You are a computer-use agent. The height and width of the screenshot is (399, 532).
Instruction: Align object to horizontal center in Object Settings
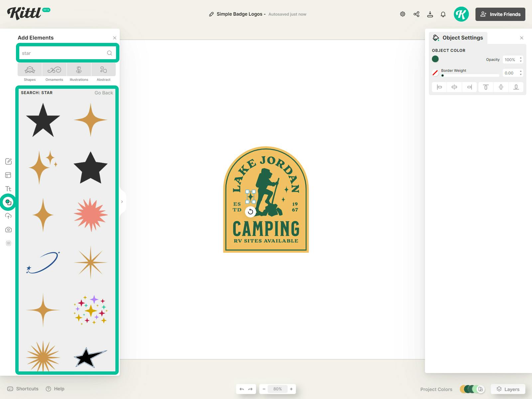454,87
